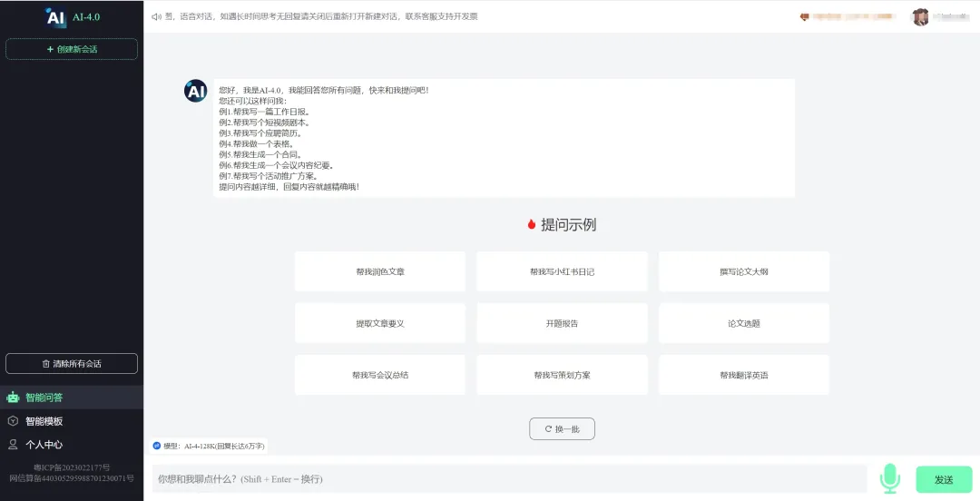Start voice input with the microphone icon
The height and width of the screenshot is (501, 980).
(x=890, y=478)
